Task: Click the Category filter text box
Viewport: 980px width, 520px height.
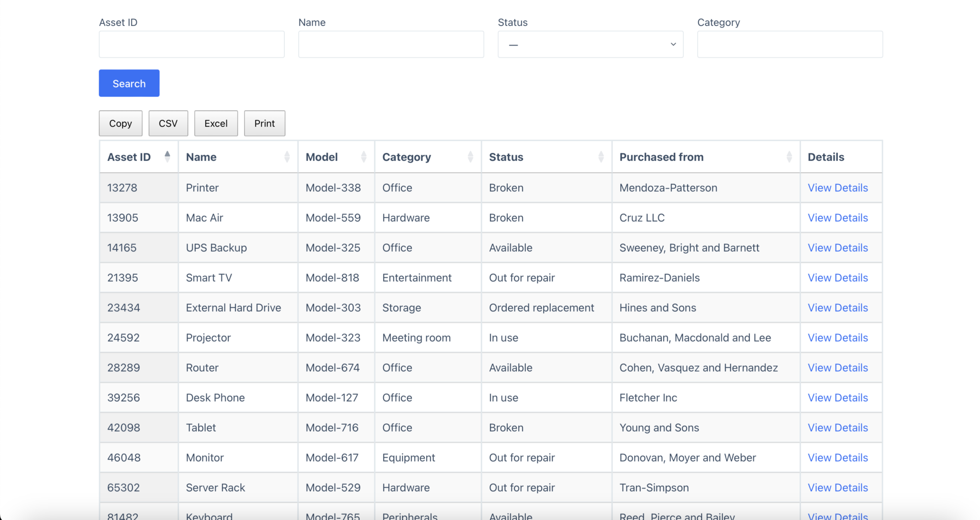Action: (x=790, y=44)
